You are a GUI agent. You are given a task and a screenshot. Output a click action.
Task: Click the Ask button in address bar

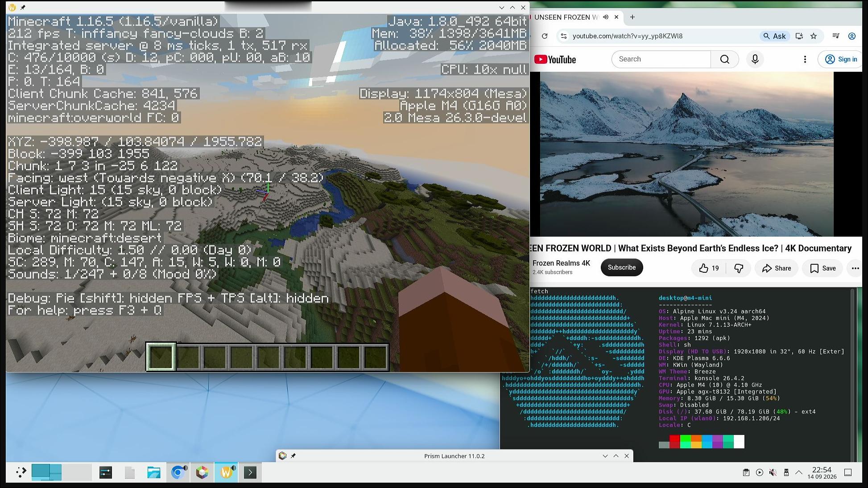tap(774, 36)
